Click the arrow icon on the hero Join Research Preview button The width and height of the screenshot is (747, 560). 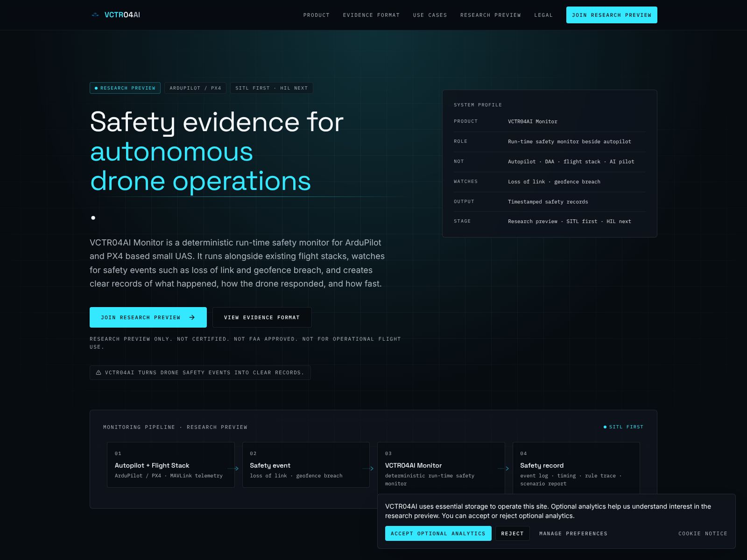[192, 317]
